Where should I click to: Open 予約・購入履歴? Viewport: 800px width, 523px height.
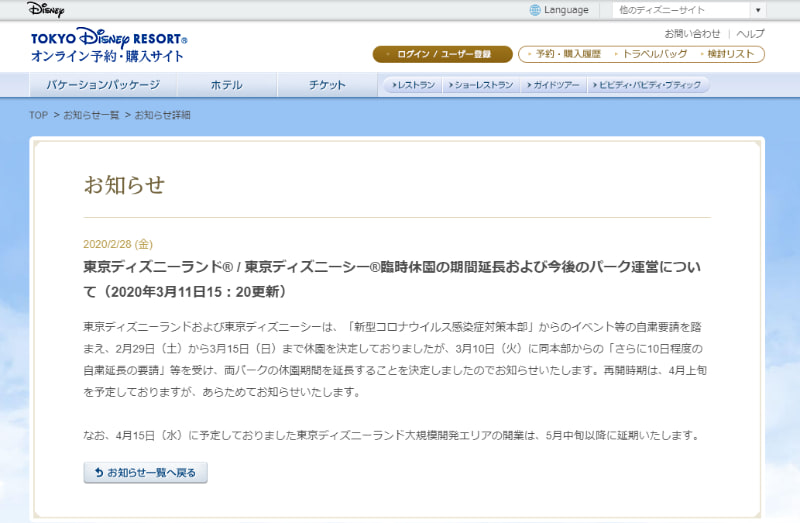coord(567,54)
